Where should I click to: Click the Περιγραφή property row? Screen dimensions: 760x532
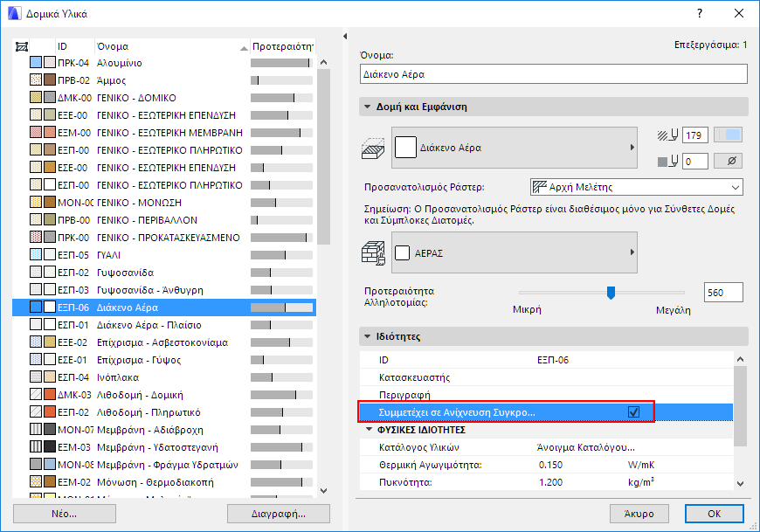546,394
